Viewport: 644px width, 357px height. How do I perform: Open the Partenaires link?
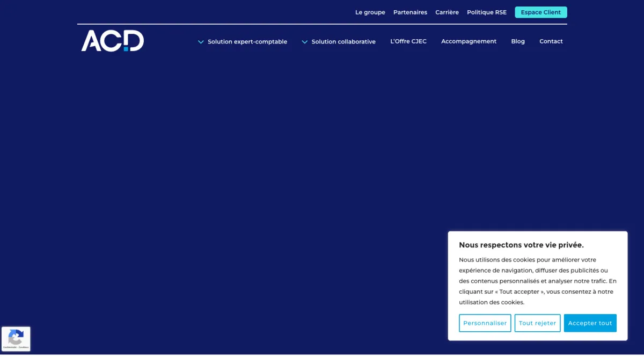[x=410, y=12]
